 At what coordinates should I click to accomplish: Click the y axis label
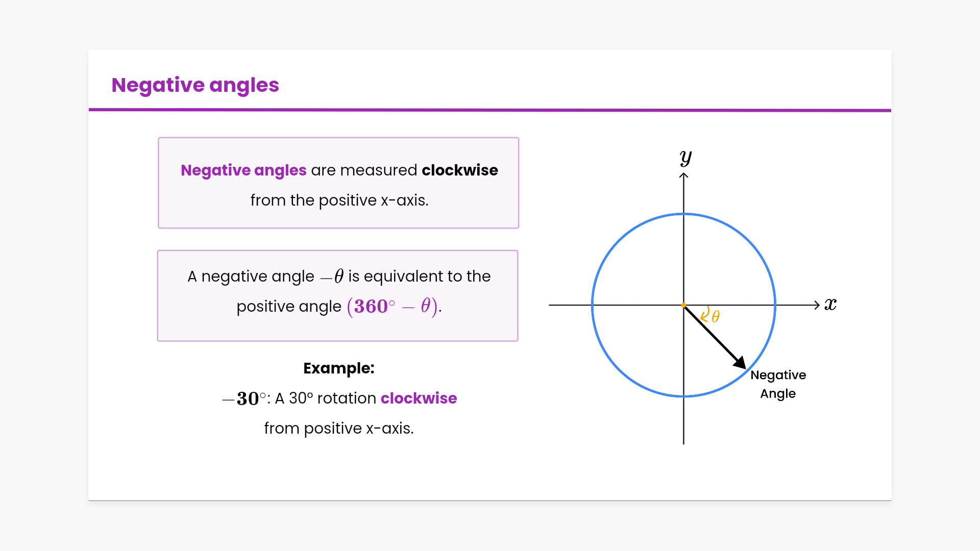pos(685,157)
